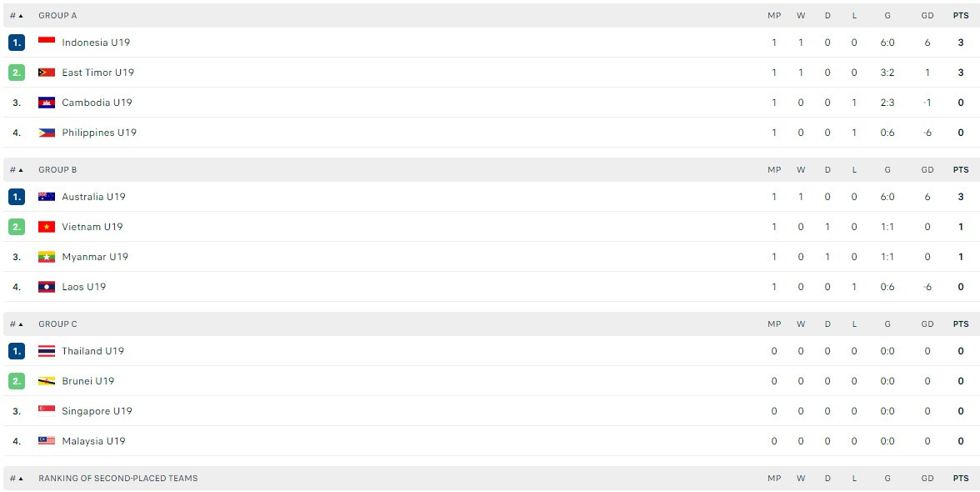The width and height of the screenshot is (980, 492).
Task: Open the Laos U19 team link
Action: [x=83, y=287]
